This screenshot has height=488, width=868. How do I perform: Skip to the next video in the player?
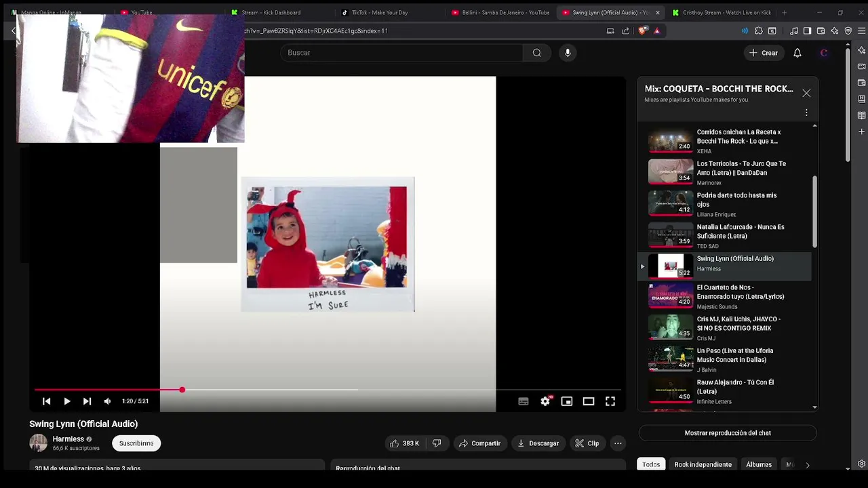point(87,401)
